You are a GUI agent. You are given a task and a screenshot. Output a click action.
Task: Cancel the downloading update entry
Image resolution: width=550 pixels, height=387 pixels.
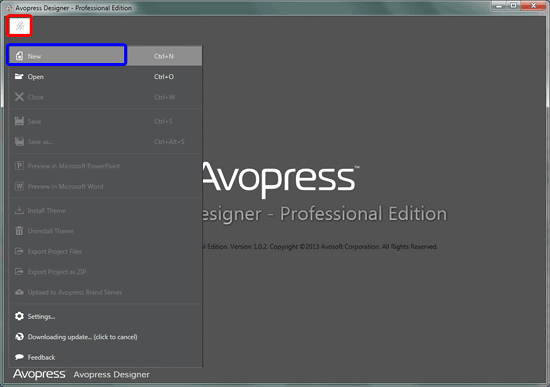pos(105,337)
